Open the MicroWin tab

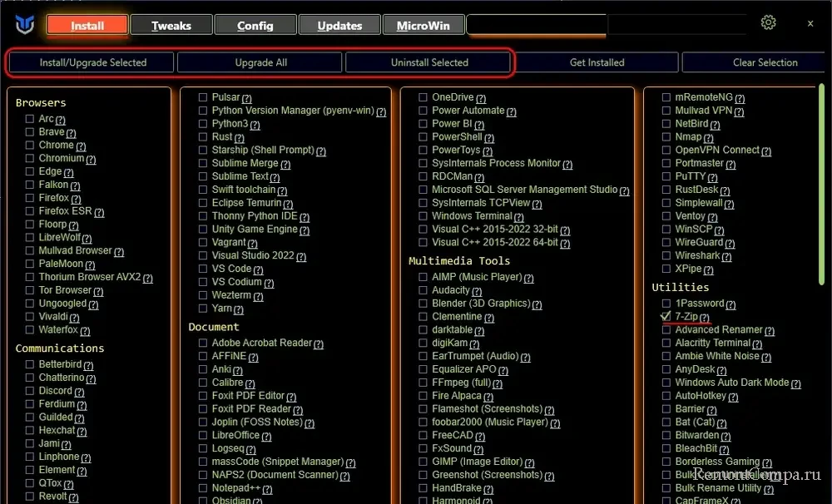coord(423,26)
